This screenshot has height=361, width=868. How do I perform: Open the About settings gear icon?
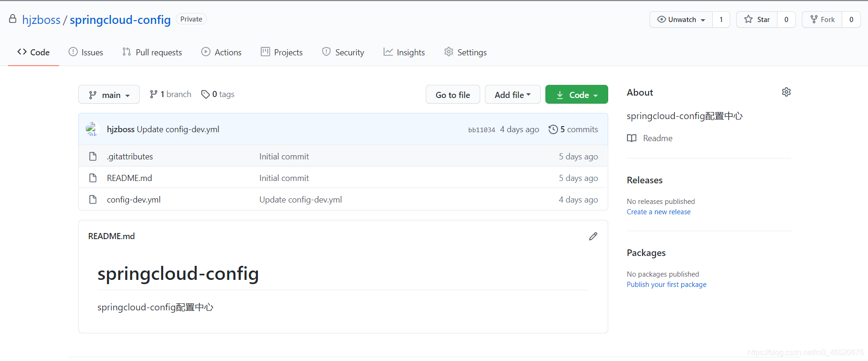pyautogui.click(x=786, y=92)
